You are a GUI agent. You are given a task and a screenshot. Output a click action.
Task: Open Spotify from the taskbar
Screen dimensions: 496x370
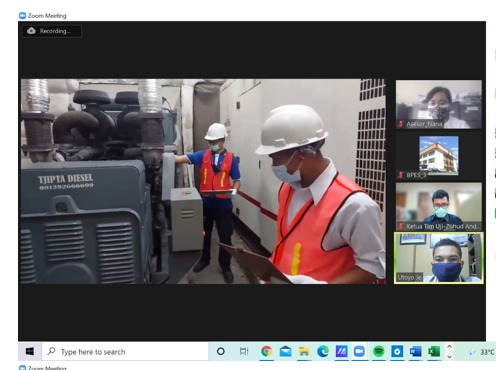(x=378, y=351)
